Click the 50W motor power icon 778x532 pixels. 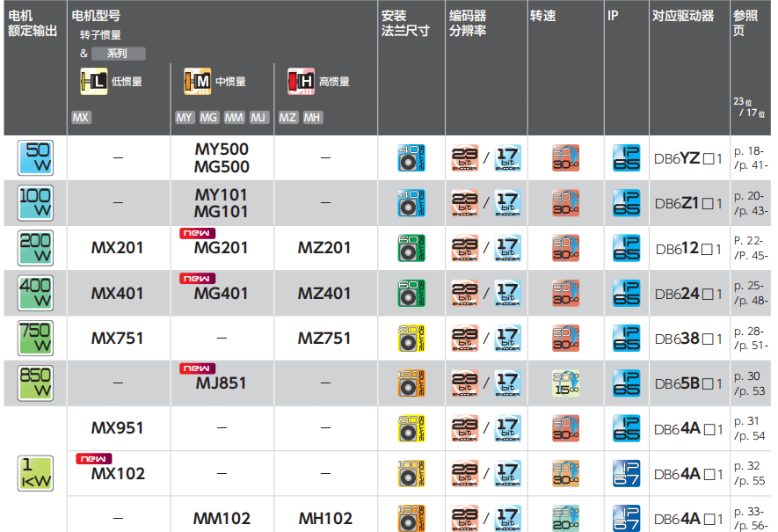[x=33, y=156]
